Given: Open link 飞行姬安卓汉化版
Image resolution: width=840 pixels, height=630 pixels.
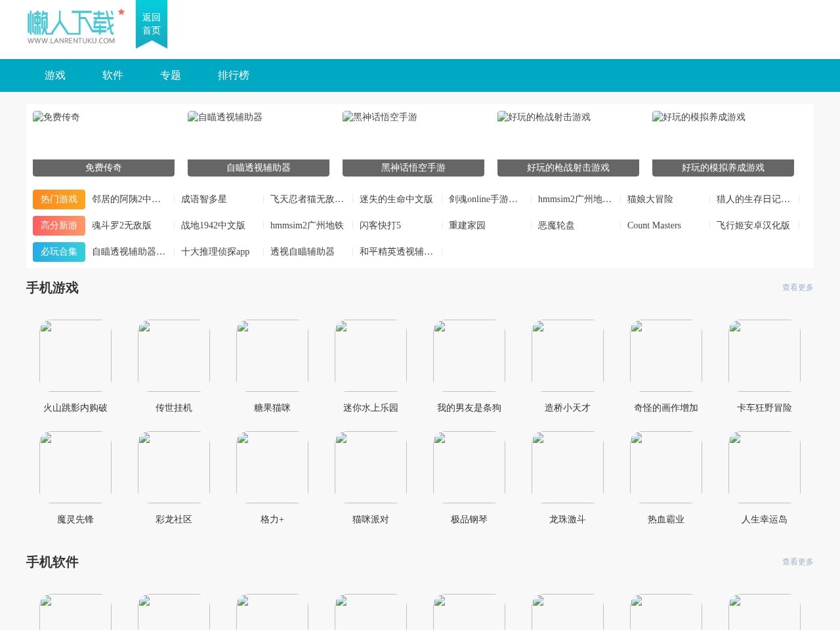Looking at the screenshot, I should [753, 226].
